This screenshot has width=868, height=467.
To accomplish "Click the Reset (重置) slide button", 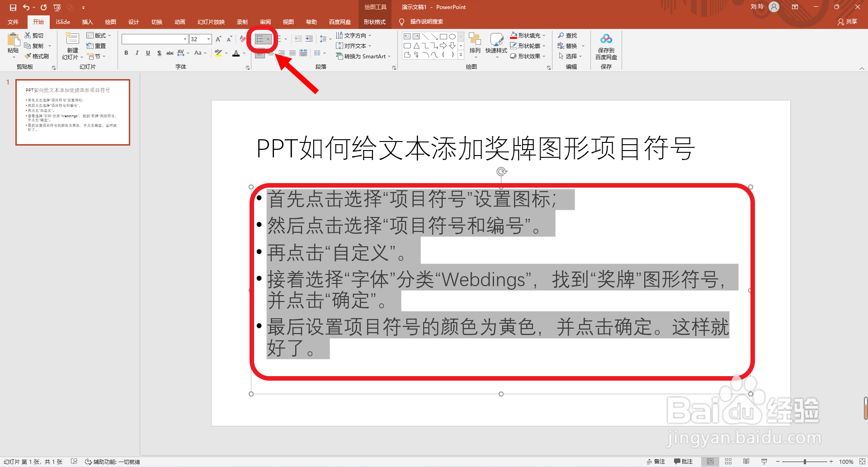I will (x=96, y=46).
